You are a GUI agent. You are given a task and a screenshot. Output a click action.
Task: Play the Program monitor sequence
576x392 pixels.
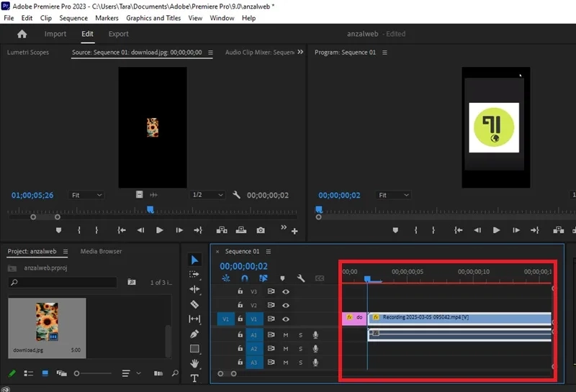tap(496, 230)
